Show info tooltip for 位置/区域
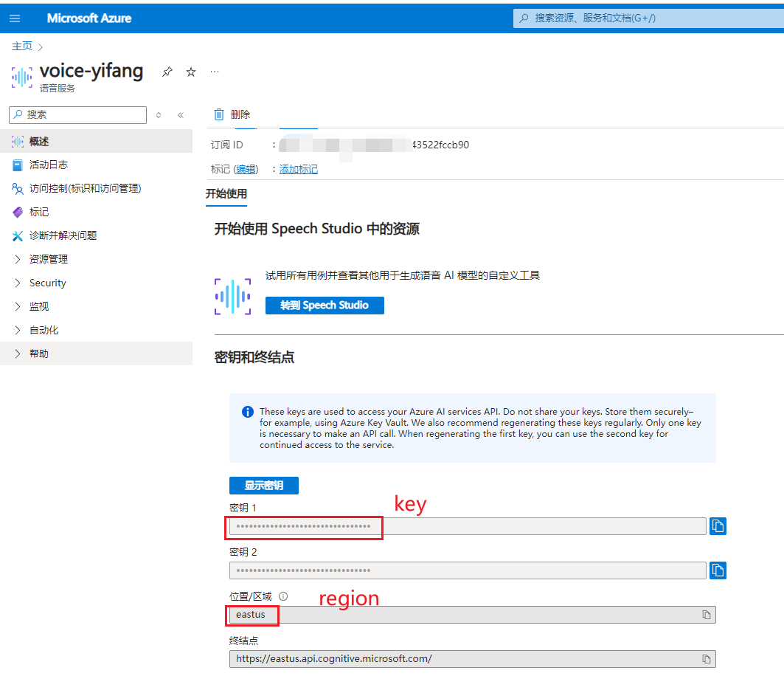This screenshot has width=784, height=676. tap(283, 596)
